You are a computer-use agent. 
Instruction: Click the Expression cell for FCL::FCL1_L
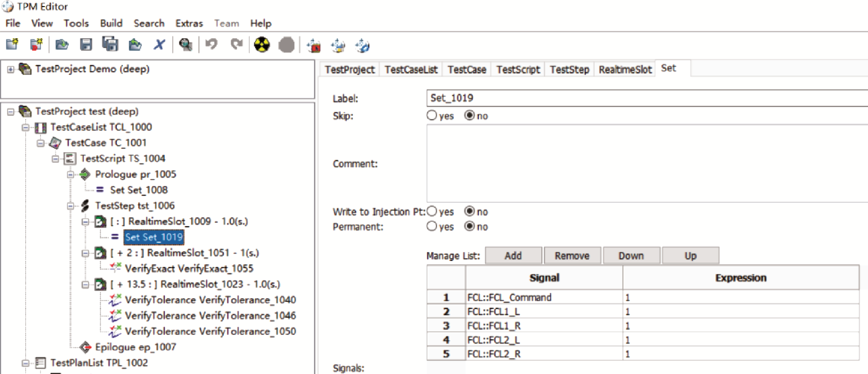point(741,311)
